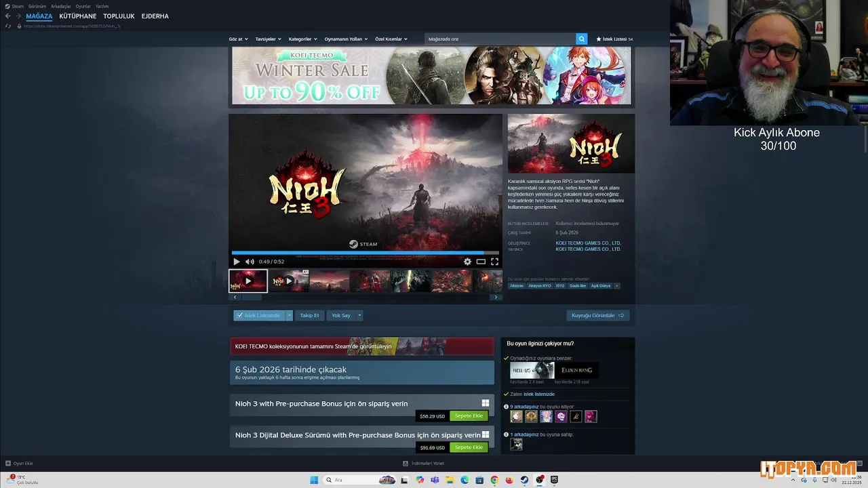Open Koei Tecmo Winter Sale banner

[x=431, y=75]
